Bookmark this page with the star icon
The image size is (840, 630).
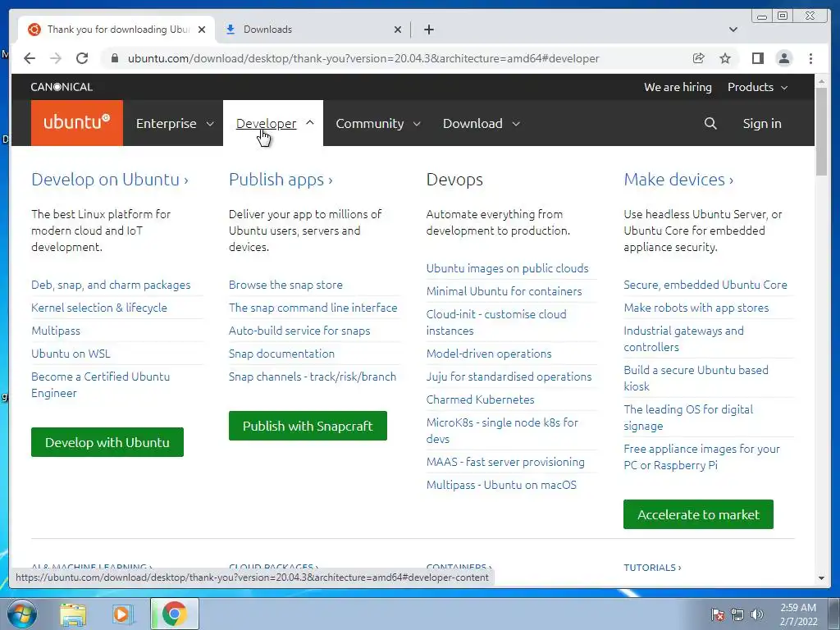click(725, 58)
